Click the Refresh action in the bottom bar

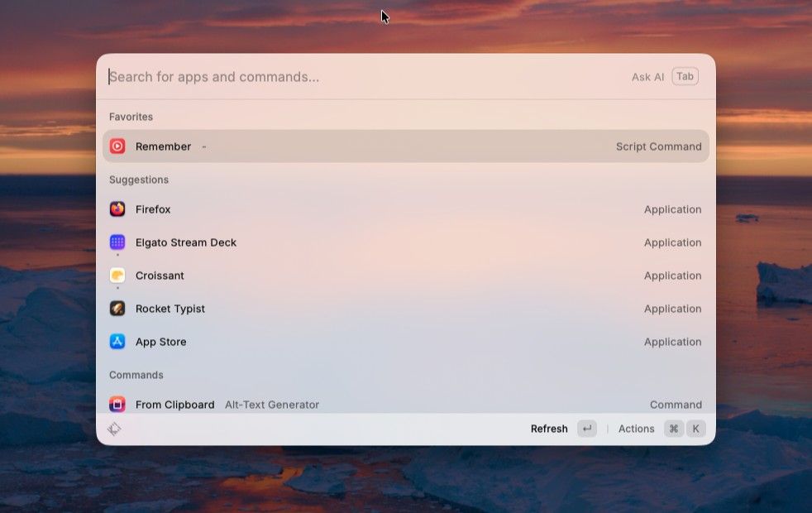[549, 429]
